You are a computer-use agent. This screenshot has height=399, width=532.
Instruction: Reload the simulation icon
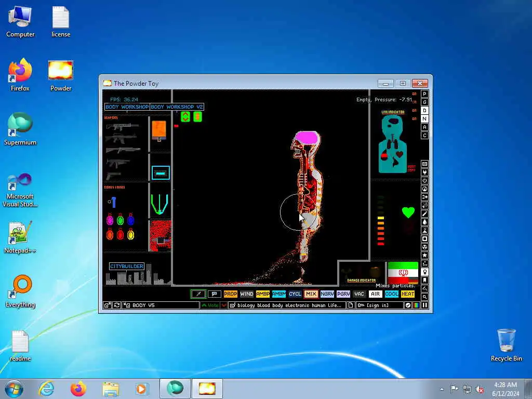(x=117, y=305)
